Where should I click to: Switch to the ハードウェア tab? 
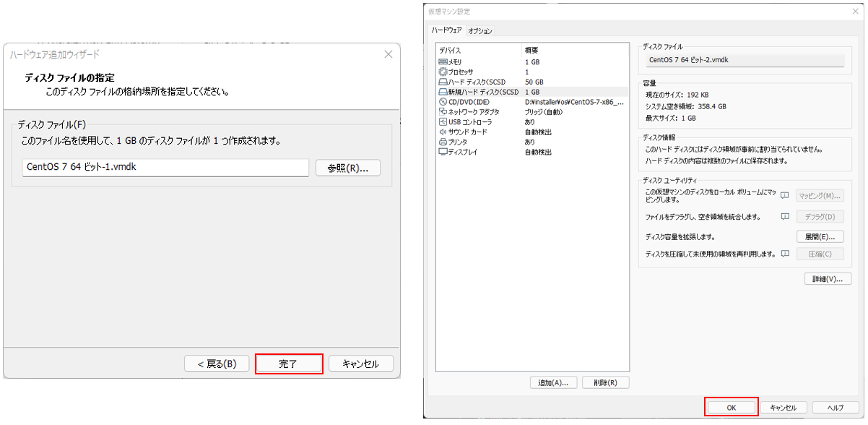point(446,30)
